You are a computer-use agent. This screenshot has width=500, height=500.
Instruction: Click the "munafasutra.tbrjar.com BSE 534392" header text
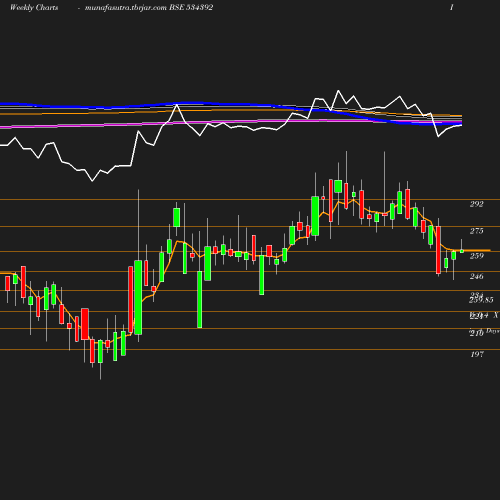(x=149, y=8)
